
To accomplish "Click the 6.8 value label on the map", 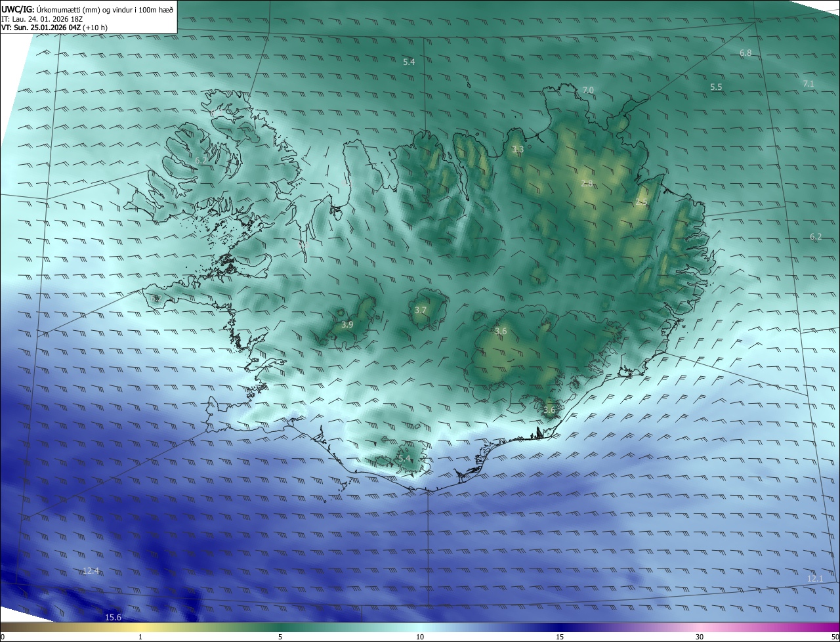I will coord(745,53).
